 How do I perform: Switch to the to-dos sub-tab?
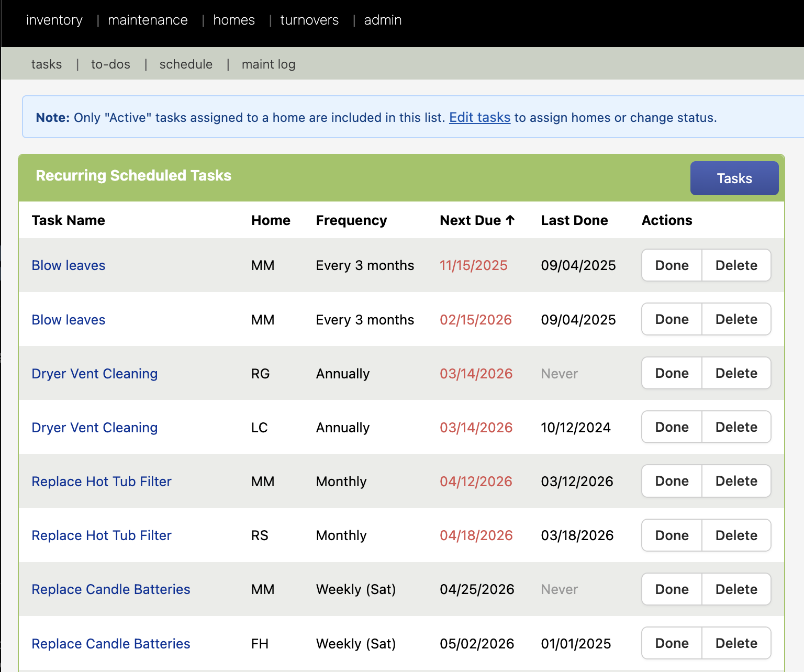coord(110,64)
